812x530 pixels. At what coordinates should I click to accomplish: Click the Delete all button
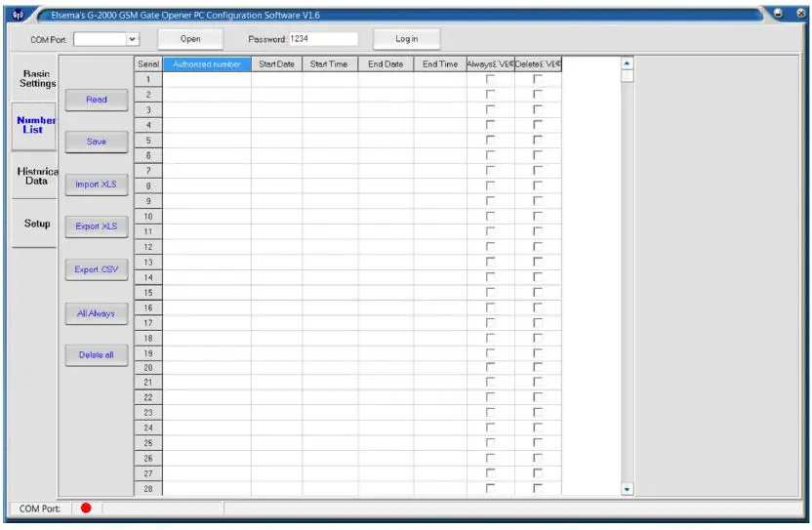click(97, 355)
